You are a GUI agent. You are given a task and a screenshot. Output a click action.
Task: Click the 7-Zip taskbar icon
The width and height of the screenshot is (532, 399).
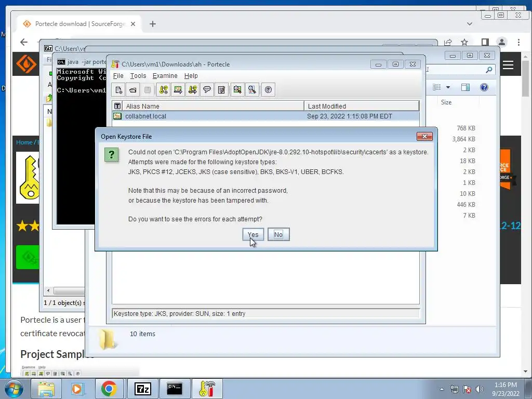143,389
